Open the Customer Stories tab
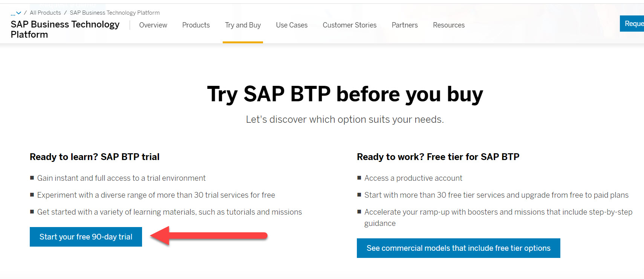 [349, 25]
